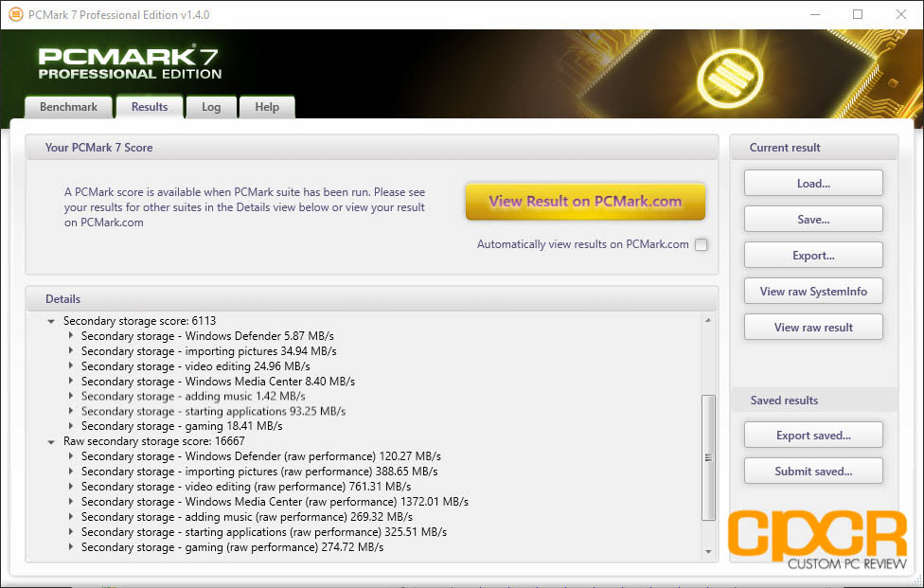Click the PCMark app icon in title bar
Image resolution: width=924 pixels, height=588 pixels.
pos(16,14)
